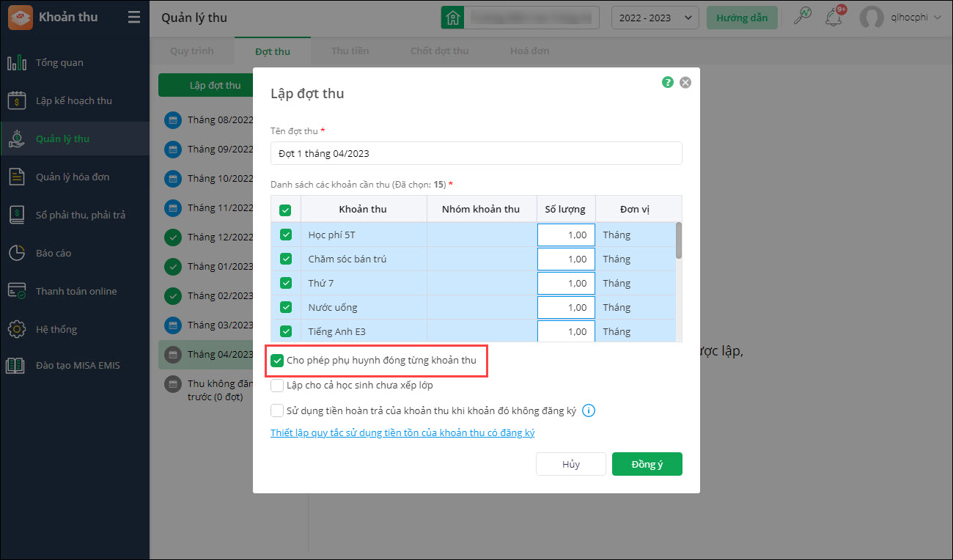The height and width of the screenshot is (560, 953).
Task: Click the Chăm sóc bán trú quantity field
Action: (566, 259)
